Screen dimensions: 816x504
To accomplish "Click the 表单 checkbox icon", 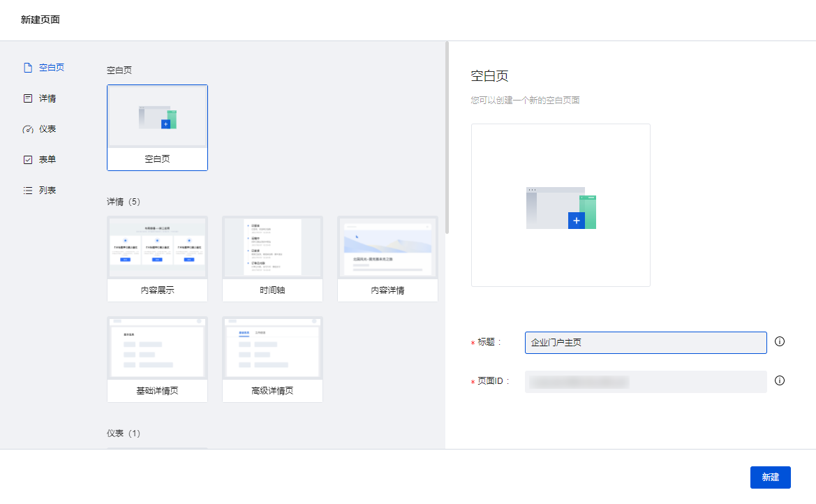I will pos(28,160).
